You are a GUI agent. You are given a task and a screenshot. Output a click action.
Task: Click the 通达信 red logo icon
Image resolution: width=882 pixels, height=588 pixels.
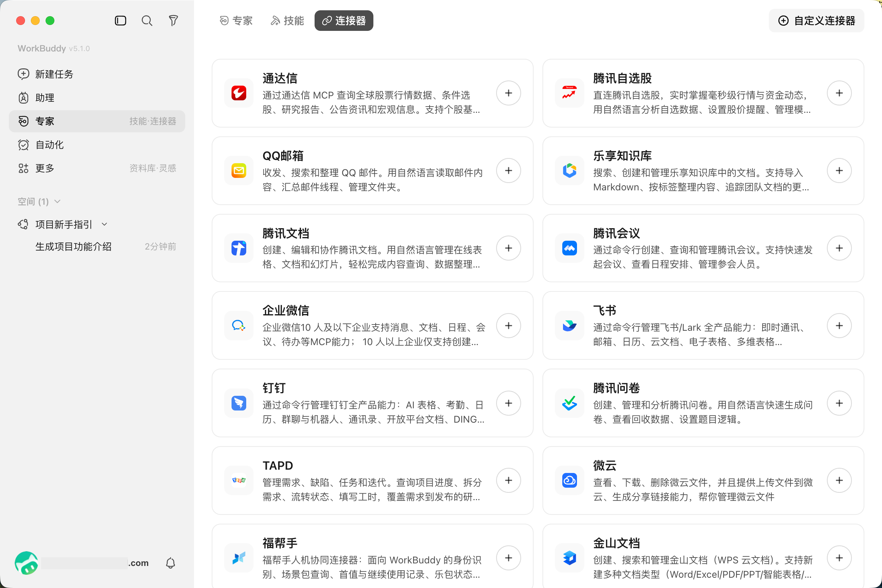239,93
